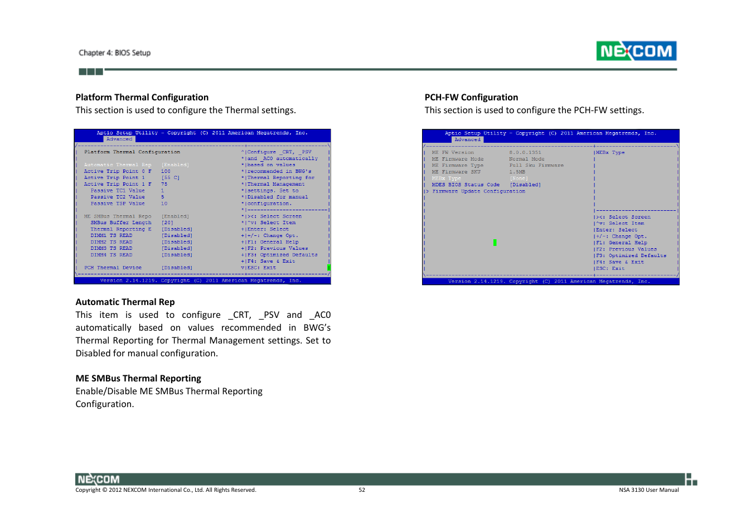756x532 pixels.
Task: Select the MEBx Type option label in the settings list
Action: click(447, 178)
